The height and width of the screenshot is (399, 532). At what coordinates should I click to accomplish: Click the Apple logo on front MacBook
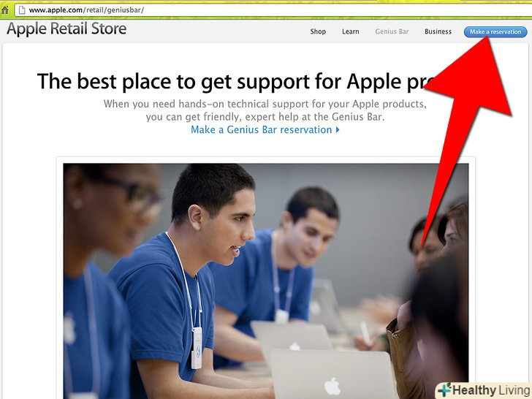(332, 386)
